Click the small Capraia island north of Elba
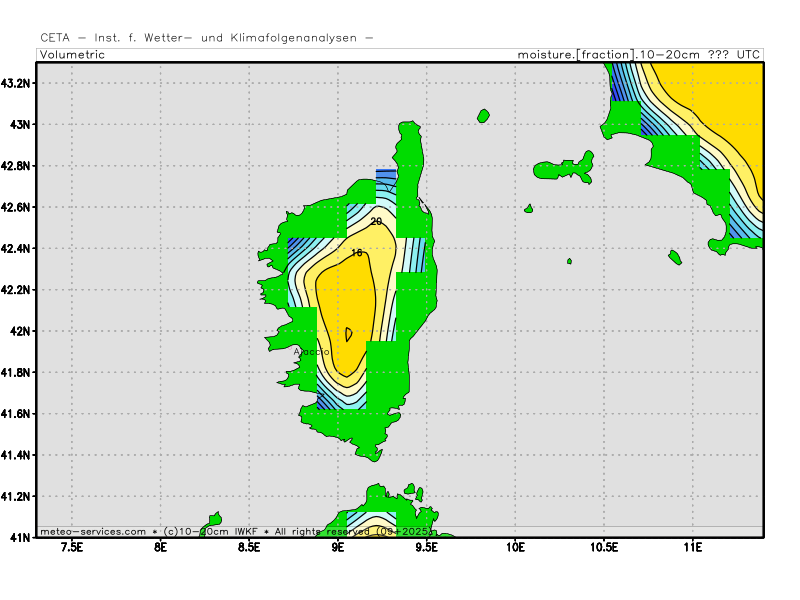This screenshot has height=600, width=800. click(x=483, y=116)
